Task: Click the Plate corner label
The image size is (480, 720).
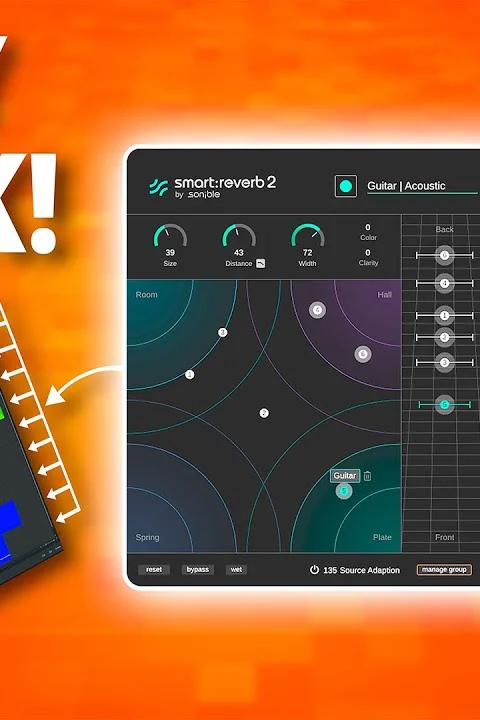Action: point(382,537)
